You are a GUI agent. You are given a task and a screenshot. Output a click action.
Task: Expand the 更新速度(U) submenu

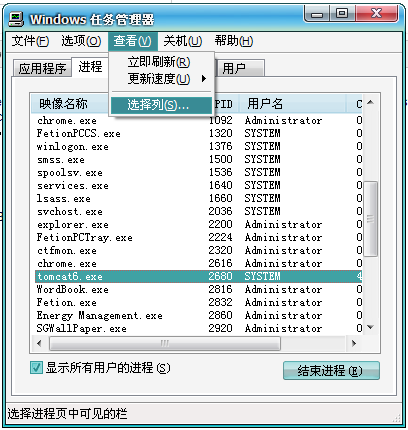[161, 79]
